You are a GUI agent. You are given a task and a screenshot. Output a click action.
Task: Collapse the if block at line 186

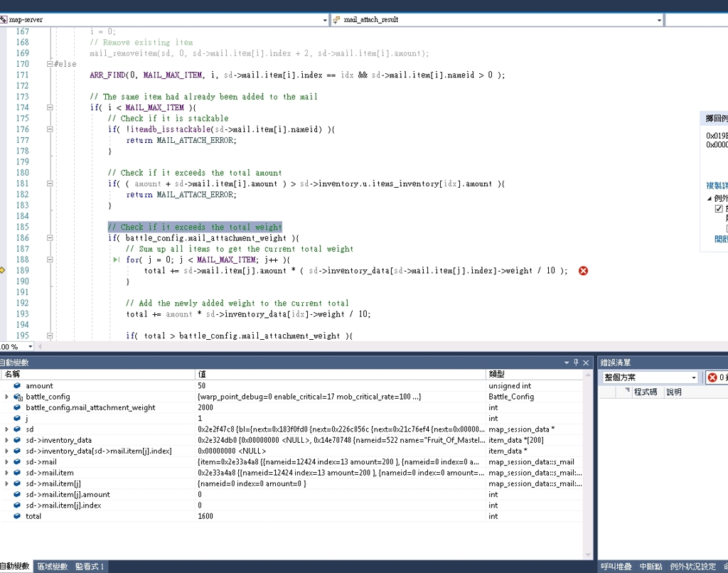(x=50, y=237)
